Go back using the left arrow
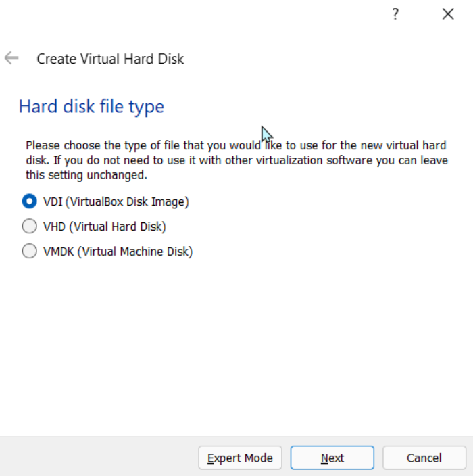This screenshot has height=476, width=473. tap(11, 58)
